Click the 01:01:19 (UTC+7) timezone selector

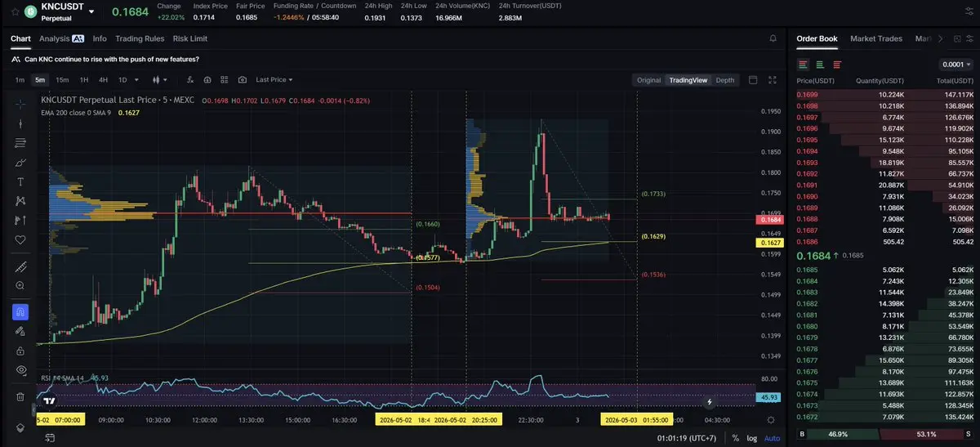(x=688, y=438)
